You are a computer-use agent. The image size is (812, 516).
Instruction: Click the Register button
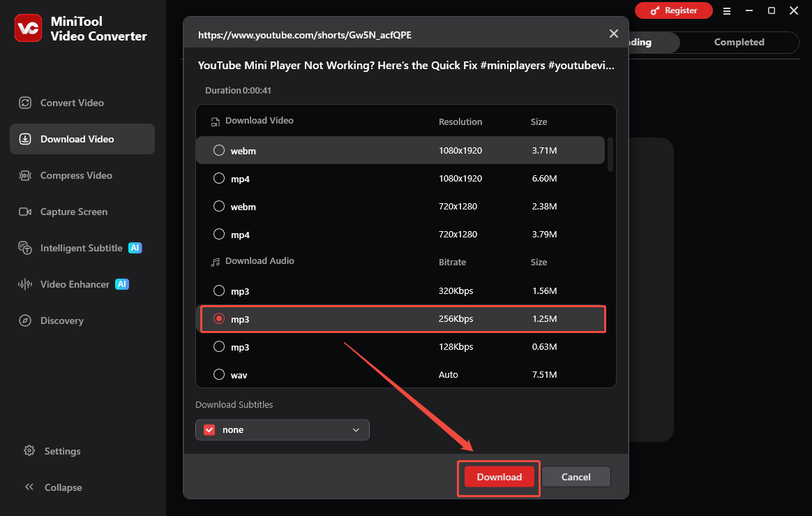pyautogui.click(x=673, y=10)
